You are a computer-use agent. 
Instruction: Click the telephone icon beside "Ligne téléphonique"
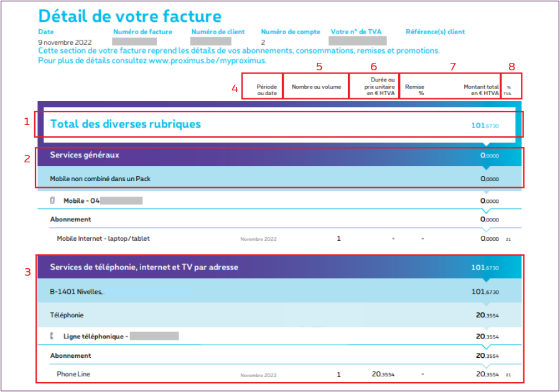pyautogui.click(x=53, y=336)
